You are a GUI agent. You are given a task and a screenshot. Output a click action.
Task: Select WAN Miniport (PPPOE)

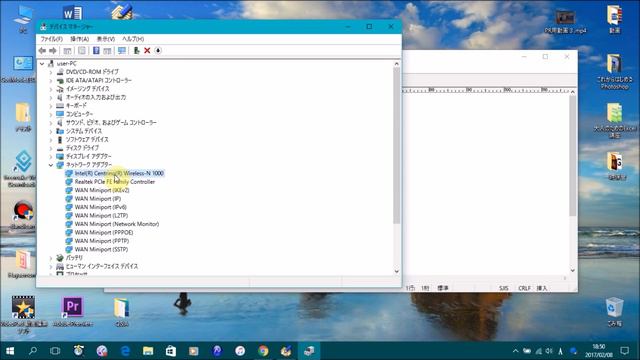click(x=104, y=233)
